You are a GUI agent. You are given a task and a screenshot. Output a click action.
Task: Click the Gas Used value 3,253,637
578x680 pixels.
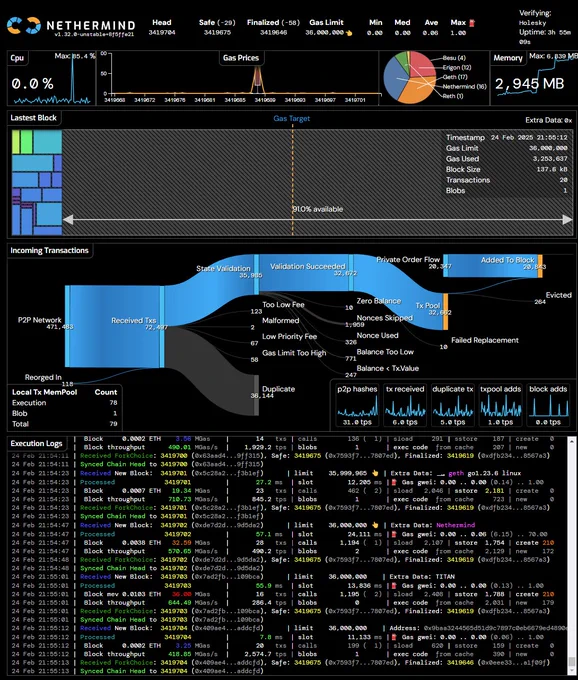[x=550, y=159]
